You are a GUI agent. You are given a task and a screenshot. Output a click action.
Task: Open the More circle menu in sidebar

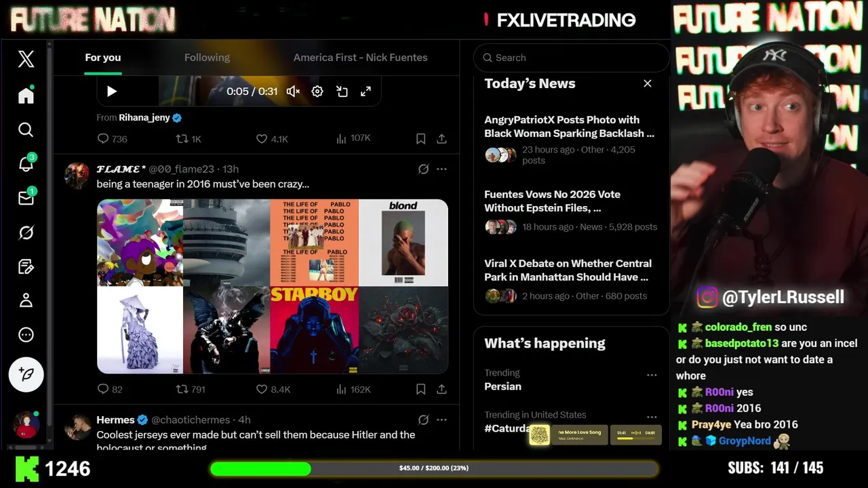coord(26,335)
